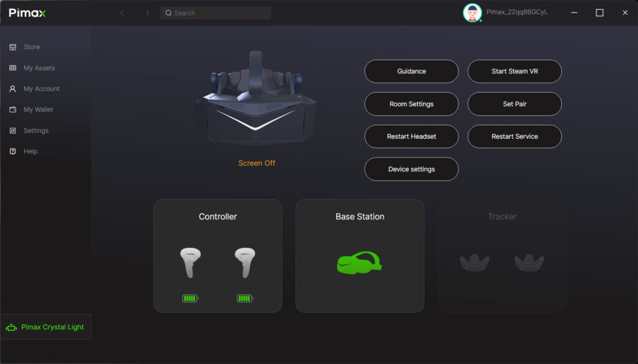Click the Set Pair button
The height and width of the screenshot is (364, 638).
tap(515, 104)
